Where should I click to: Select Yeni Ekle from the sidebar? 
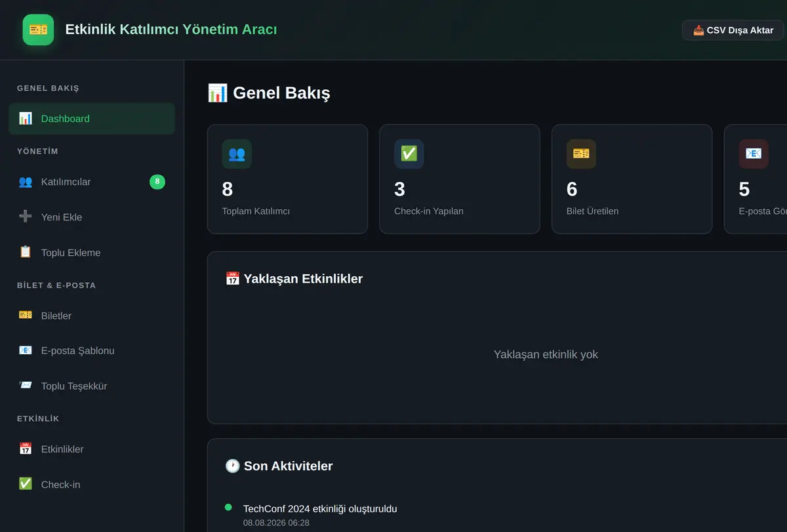pyautogui.click(x=92, y=217)
